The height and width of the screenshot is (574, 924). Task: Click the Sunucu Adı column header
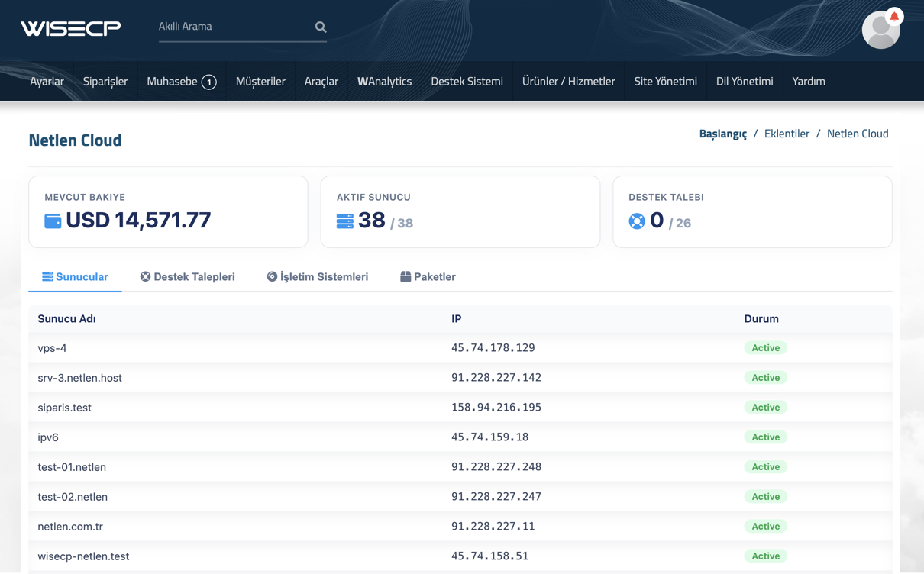coord(66,318)
